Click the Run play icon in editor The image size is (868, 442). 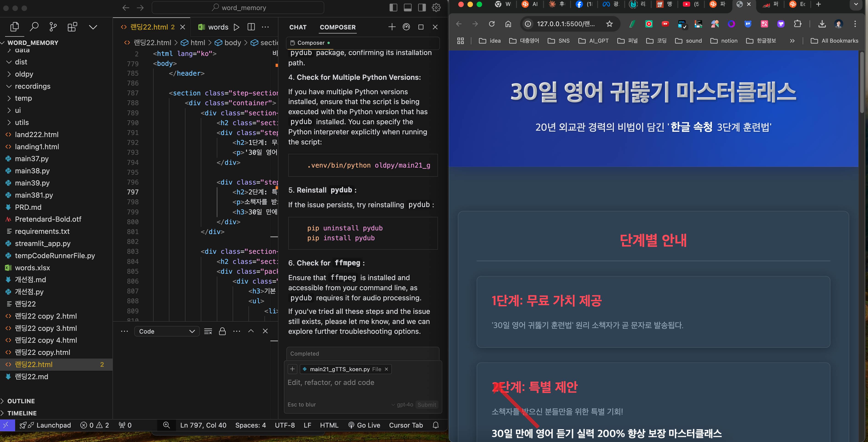(x=236, y=27)
